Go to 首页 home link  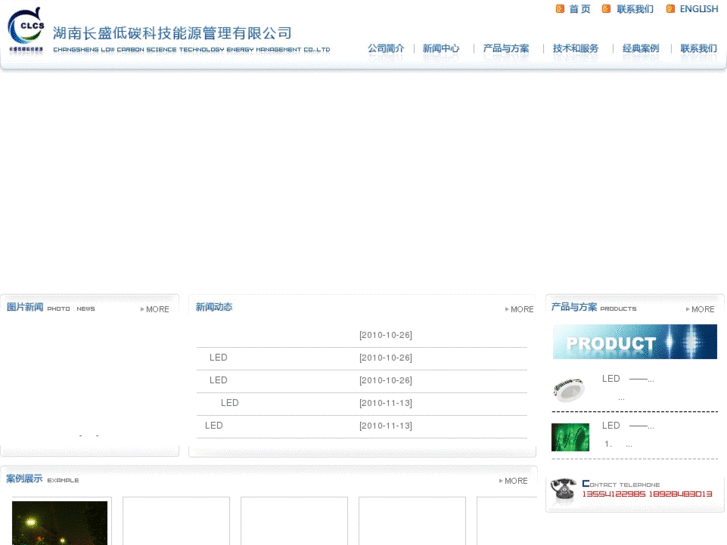coord(580,9)
